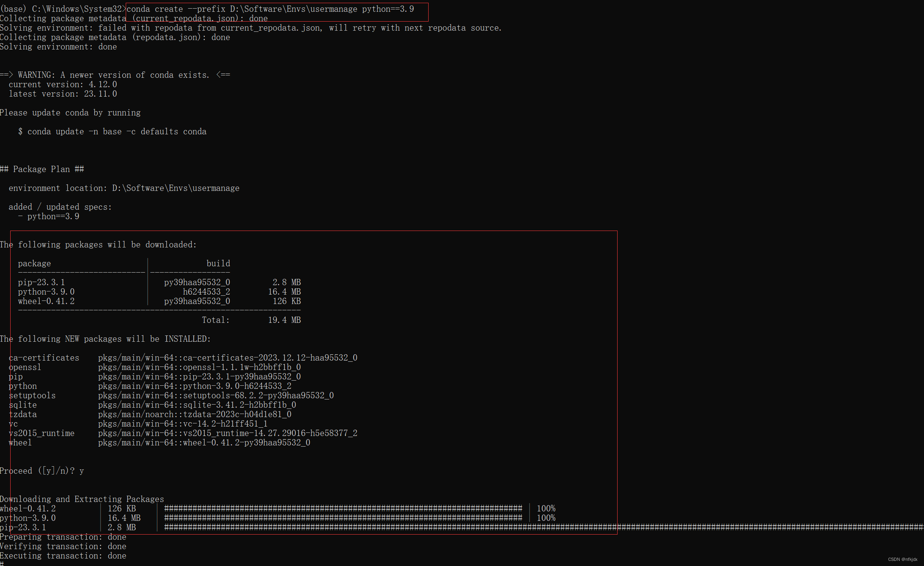Click the 'latest version: 23.11.0' line
Viewport: 924px width, 566px height.
point(62,94)
